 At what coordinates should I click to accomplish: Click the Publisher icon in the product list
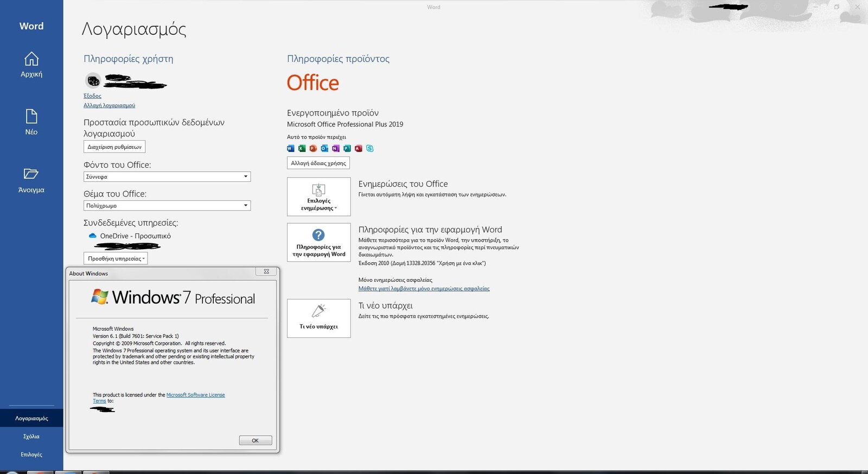(347, 148)
